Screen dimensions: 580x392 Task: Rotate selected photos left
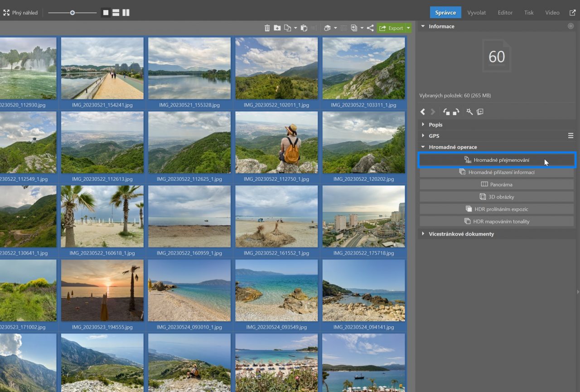(x=446, y=112)
